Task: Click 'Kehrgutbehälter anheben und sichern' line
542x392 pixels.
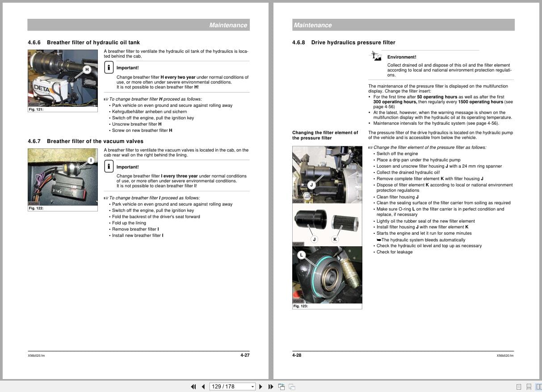Action: point(150,112)
